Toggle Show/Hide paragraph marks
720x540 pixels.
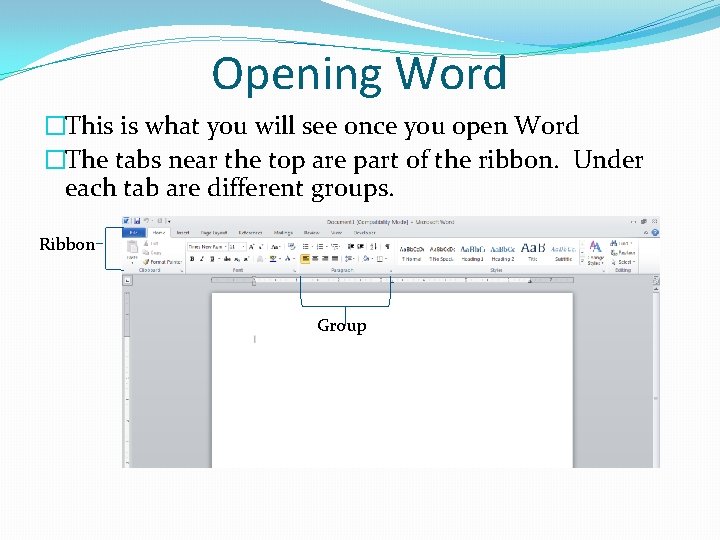[388, 247]
